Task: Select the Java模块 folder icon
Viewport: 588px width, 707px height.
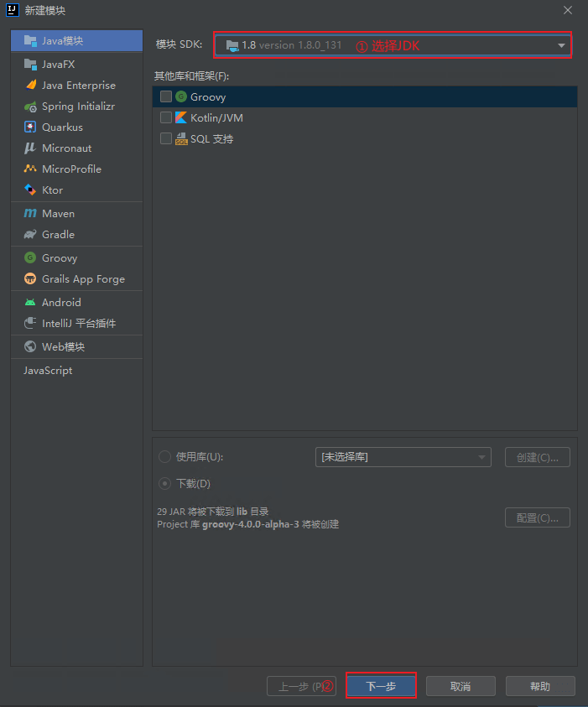Action: click(x=30, y=40)
